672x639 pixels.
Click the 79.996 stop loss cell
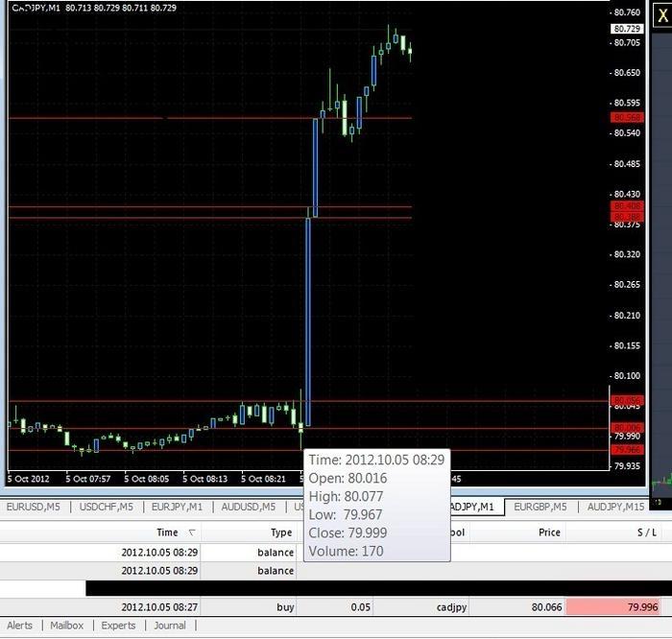[613, 607]
